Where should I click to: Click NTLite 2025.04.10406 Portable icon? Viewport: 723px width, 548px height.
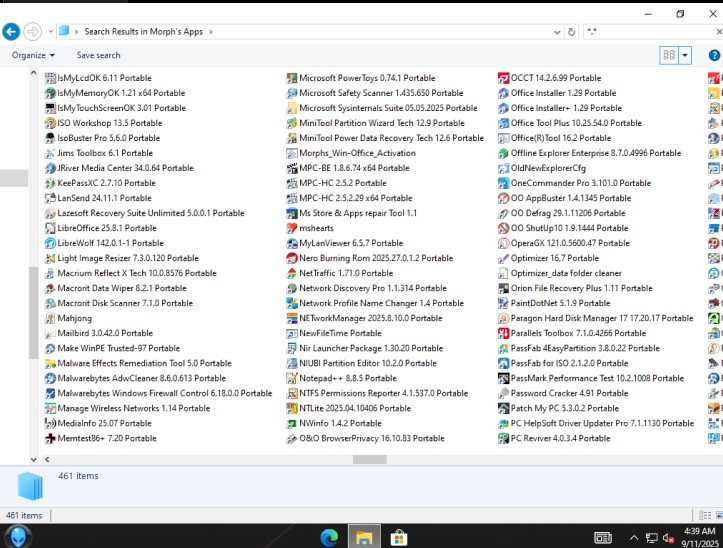[292, 408]
